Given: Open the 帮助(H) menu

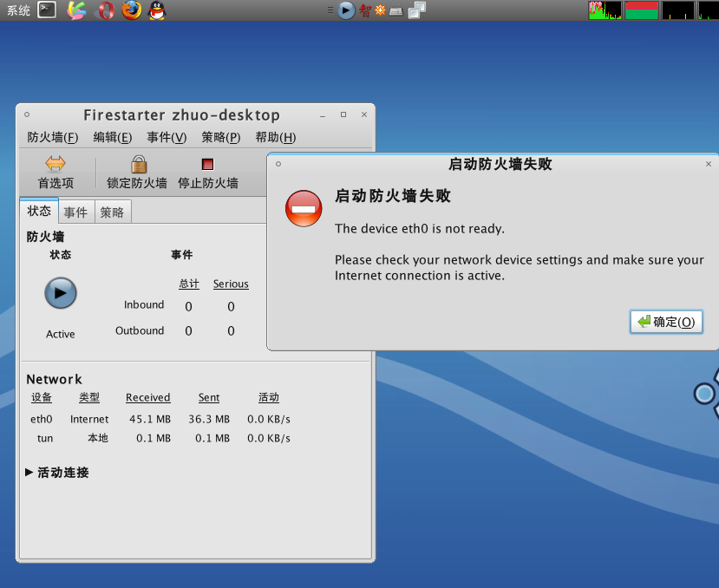Looking at the screenshot, I should tap(275, 137).
